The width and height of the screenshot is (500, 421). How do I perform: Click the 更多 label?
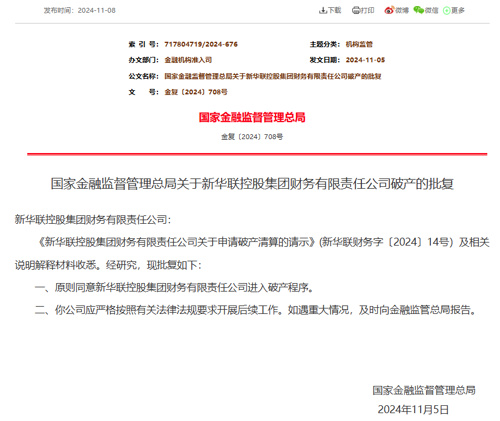pos(458,10)
